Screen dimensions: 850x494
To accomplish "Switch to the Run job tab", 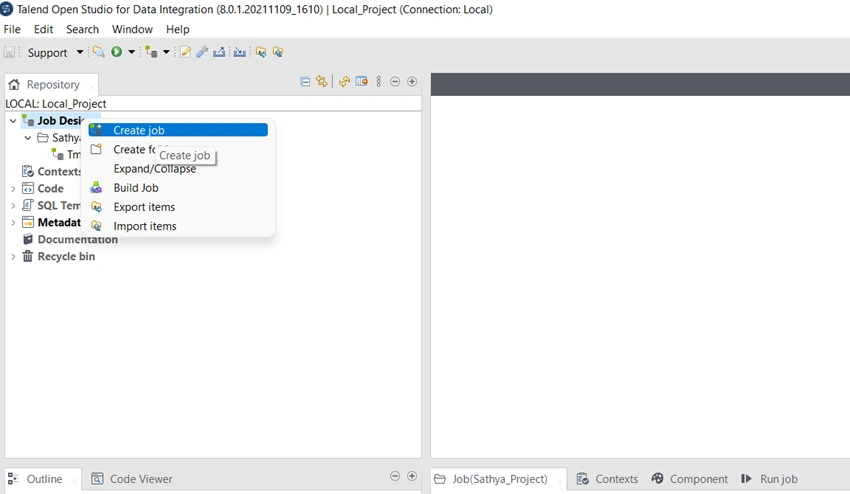I will point(769,479).
